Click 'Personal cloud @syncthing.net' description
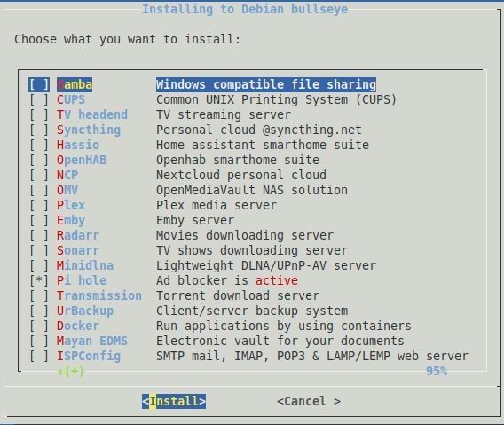Viewport: 504px width, 425px height. (x=259, y=130)
